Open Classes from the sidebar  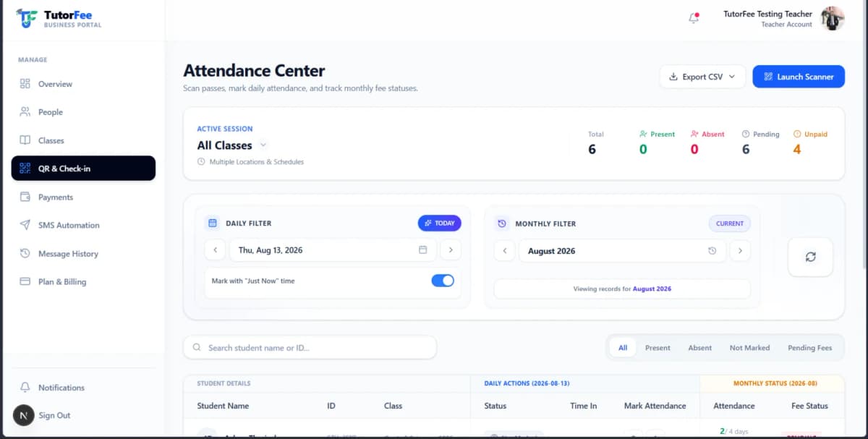(x=83, y=140)
